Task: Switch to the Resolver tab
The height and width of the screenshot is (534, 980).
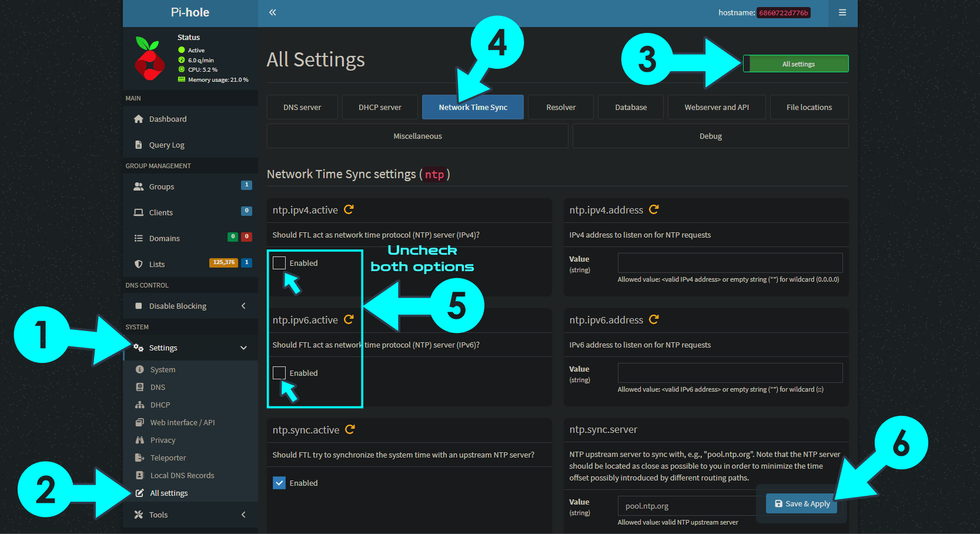Action: pos(561,107)
